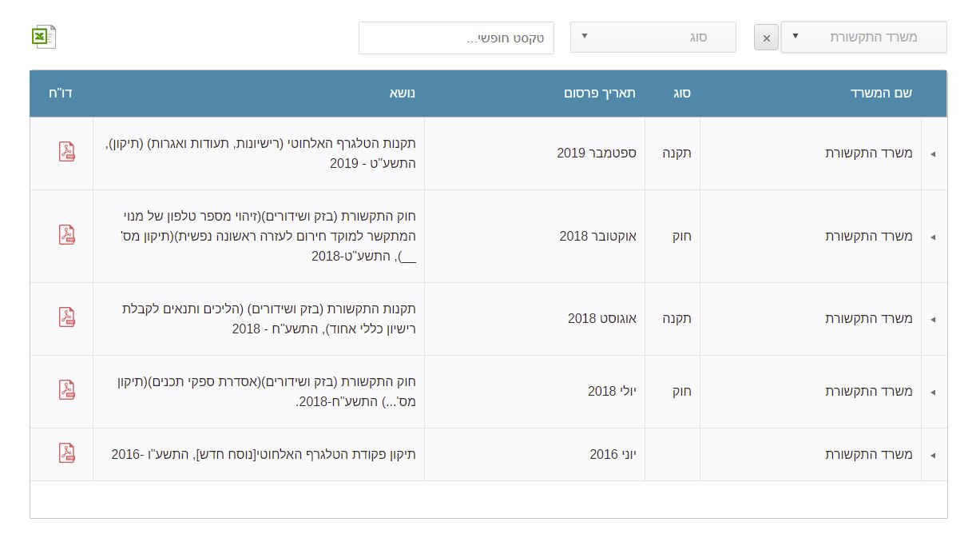The height and width of the screenshot is (538, 980).
Task: Click subject text תקנות הטלגרף האלחוטי (רישיונות
Action: point(261,153)
